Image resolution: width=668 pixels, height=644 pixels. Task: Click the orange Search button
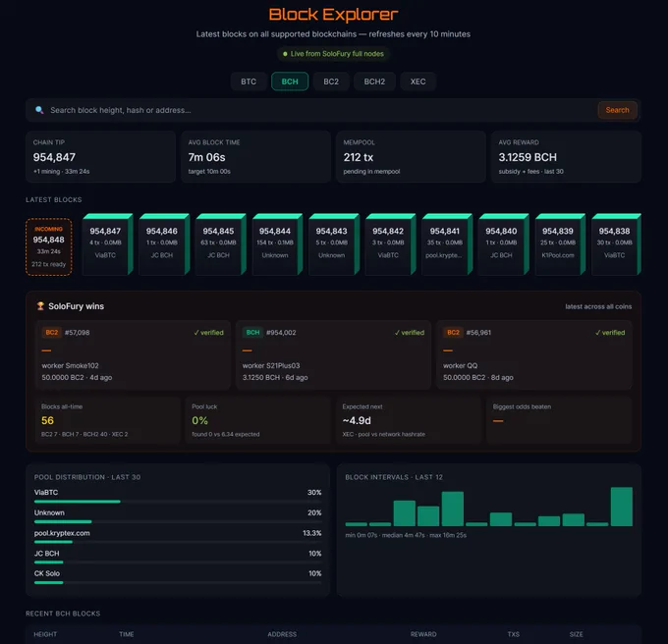click(x=617, y=110)
